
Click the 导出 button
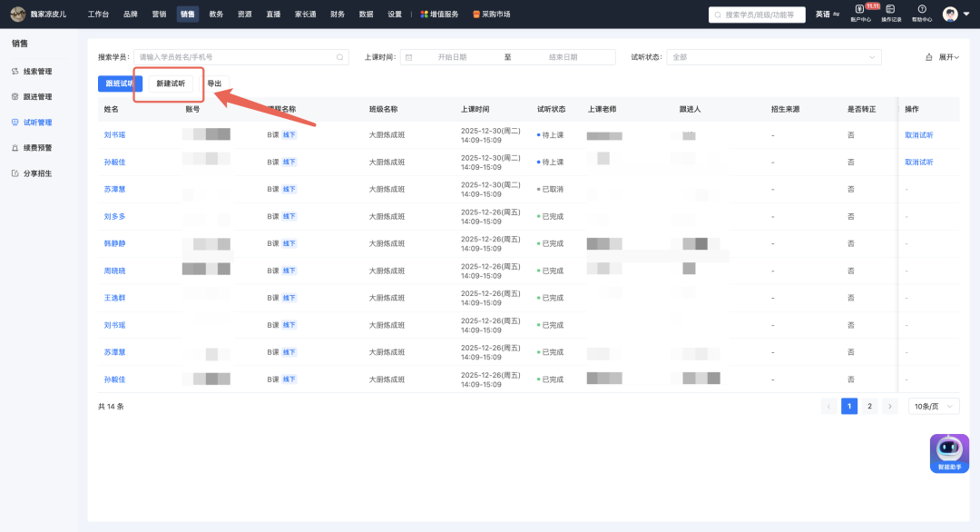[x=214, y=84]
